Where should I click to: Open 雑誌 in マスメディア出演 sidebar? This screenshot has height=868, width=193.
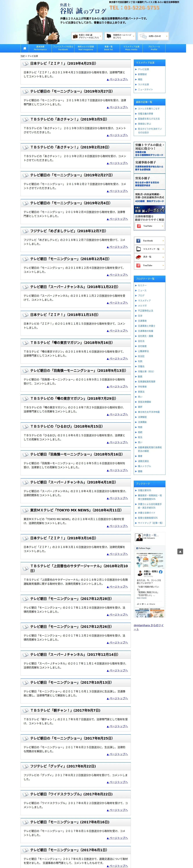[x=140, y=80]
